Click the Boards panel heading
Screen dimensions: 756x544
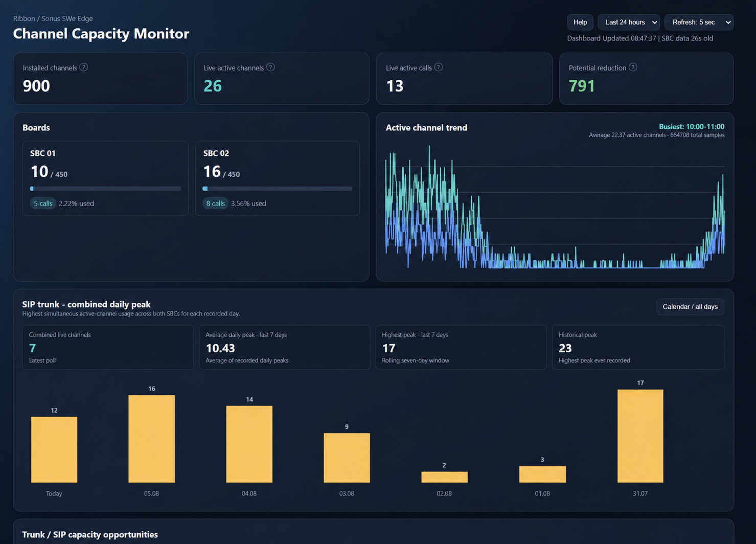click(36, 128)
